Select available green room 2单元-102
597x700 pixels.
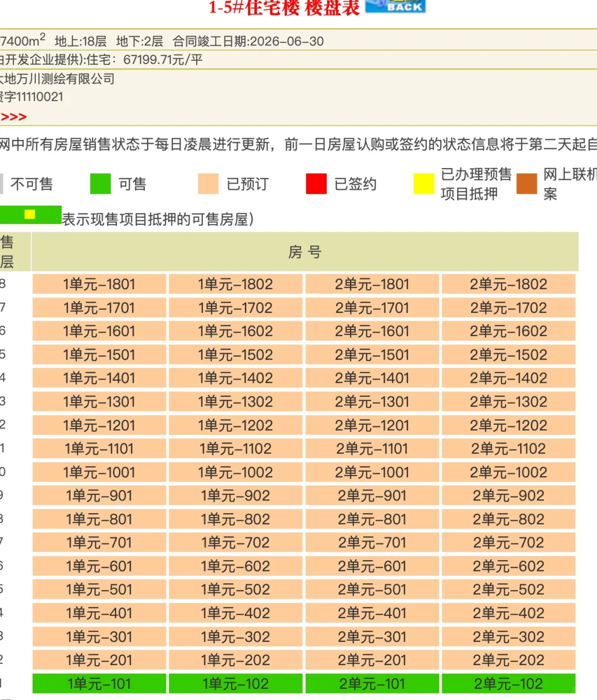[509, 683]
